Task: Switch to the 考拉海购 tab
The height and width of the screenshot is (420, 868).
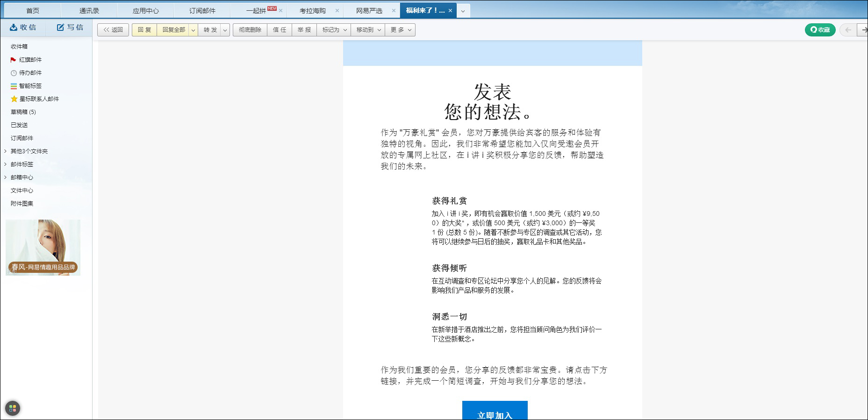Action: [x=312, y=11]
